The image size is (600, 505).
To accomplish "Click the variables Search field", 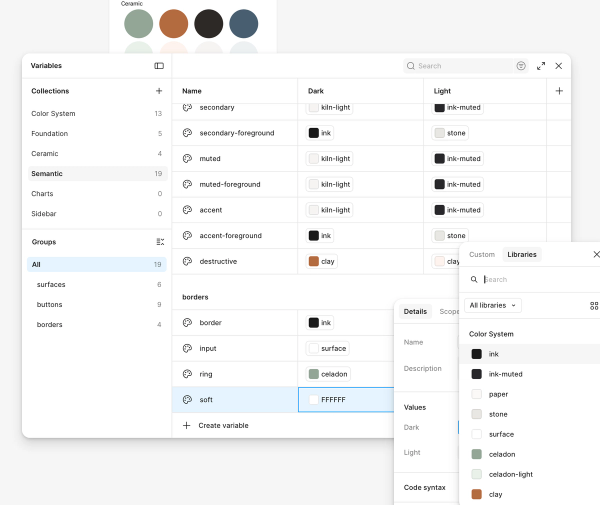I will point(459,66).
